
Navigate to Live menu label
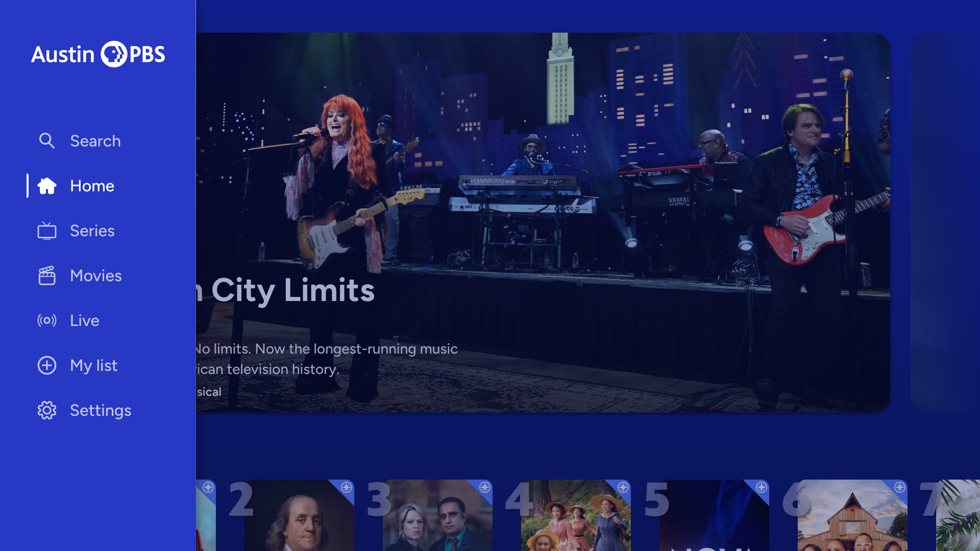(85, 320)
